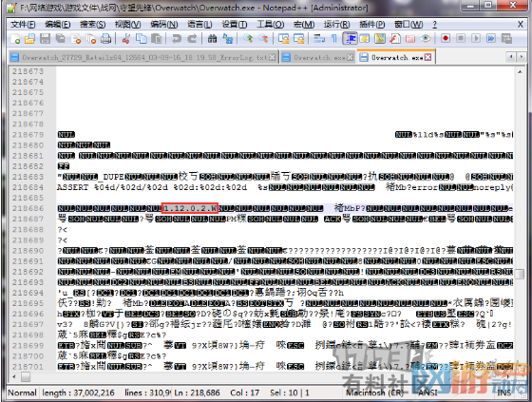Click the Print toolbar icon
Screen dimensions: 532x402
(x=106, y=39)
